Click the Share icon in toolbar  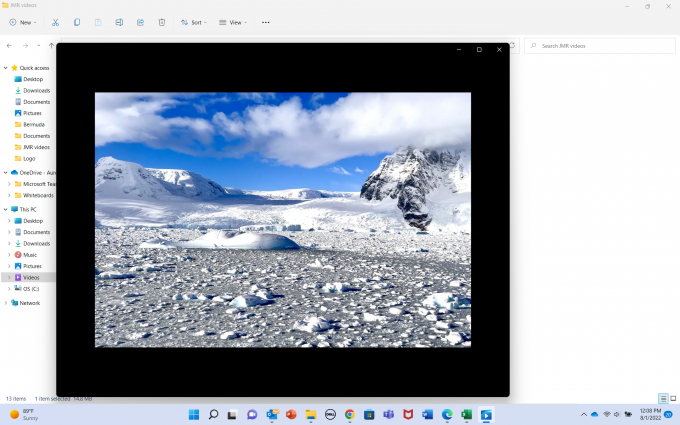tap(140, 22)
